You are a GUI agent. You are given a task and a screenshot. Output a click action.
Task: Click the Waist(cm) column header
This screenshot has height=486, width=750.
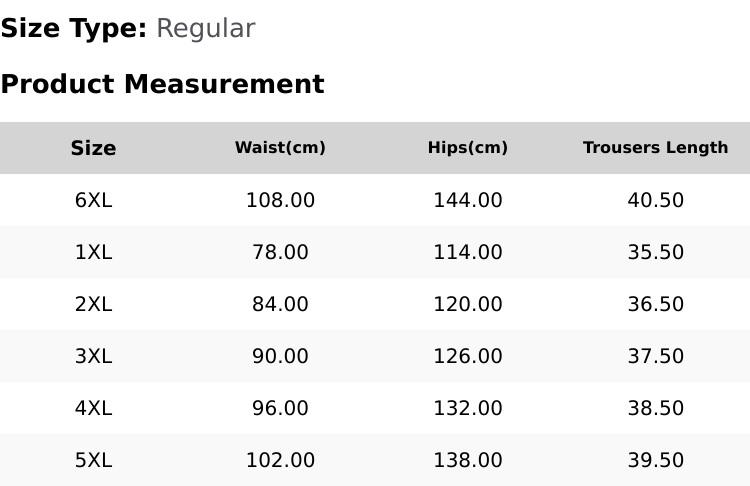(280, 147)
